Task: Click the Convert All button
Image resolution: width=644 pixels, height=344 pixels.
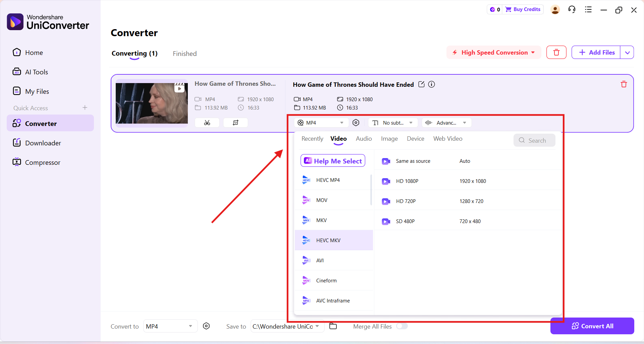Action: point(592,326)
